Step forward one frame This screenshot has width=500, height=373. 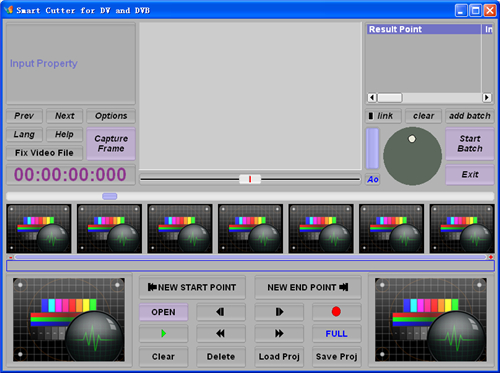point(279,312)
